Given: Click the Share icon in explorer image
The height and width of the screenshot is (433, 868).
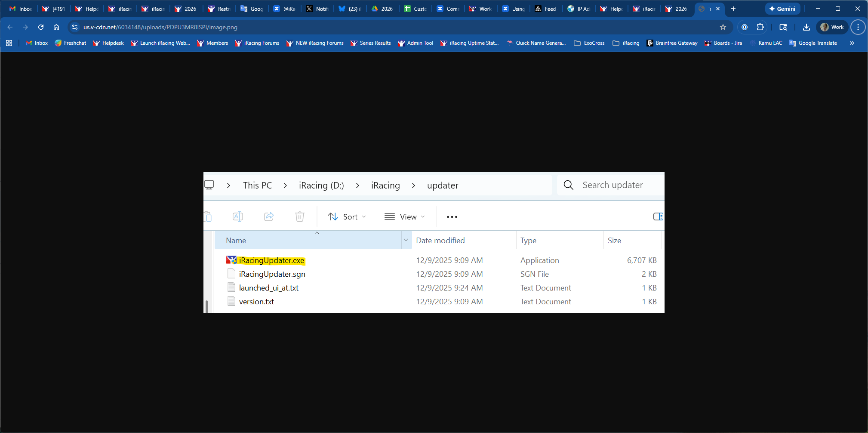Looking at the screenshot, I should pos(269,216).
